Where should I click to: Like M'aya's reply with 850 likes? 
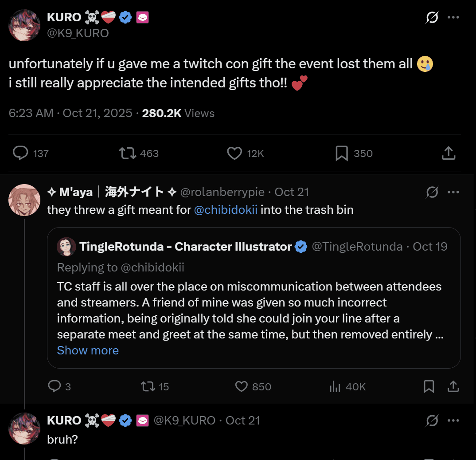242,386
